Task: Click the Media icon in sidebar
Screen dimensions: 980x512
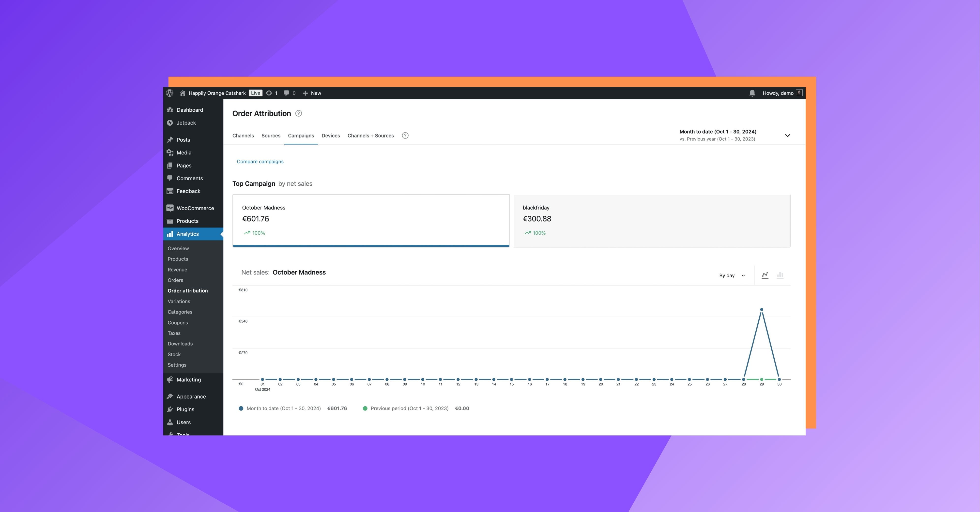Action: coord(170,152)
